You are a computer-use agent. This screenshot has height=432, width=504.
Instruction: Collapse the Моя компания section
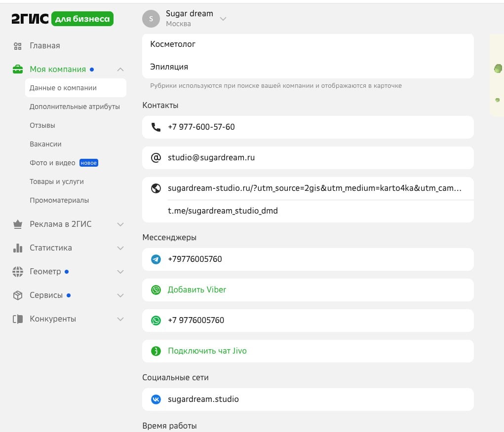(120, 70)
